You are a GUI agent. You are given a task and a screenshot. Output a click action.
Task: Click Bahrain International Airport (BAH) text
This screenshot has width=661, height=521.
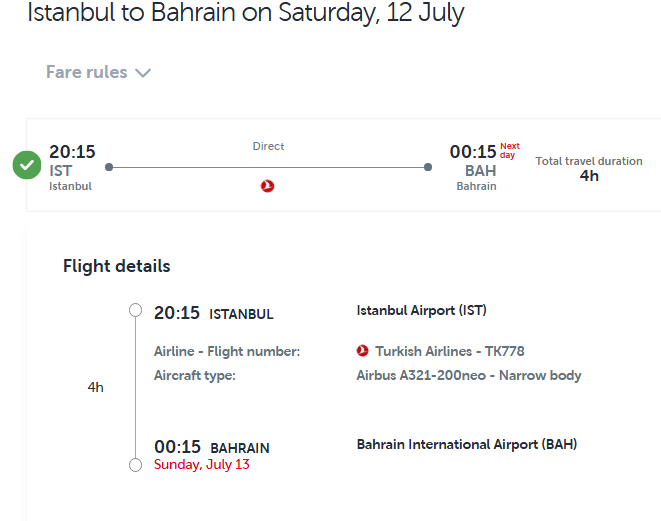(466, 445)
